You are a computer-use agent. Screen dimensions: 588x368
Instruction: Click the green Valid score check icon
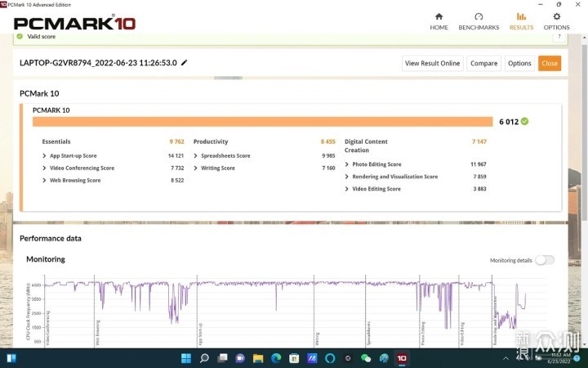(x=20, y=37)
